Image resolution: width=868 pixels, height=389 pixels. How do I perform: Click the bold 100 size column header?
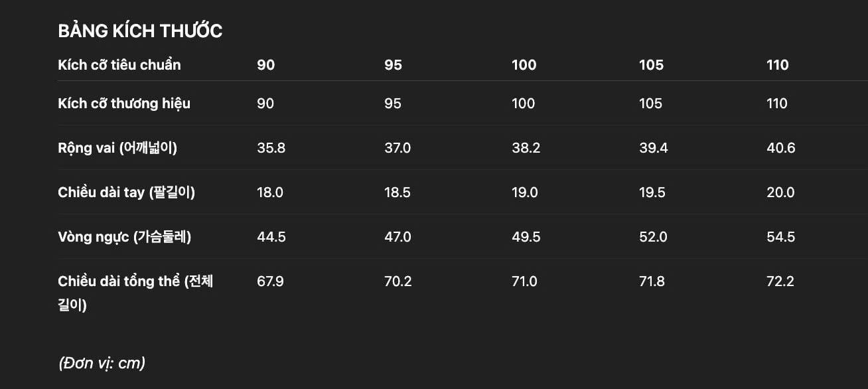tap(524, 65)
